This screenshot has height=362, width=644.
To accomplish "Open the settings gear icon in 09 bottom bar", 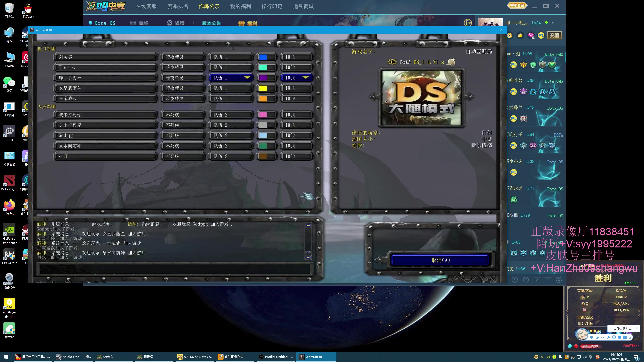I will (x=559, y=280).
